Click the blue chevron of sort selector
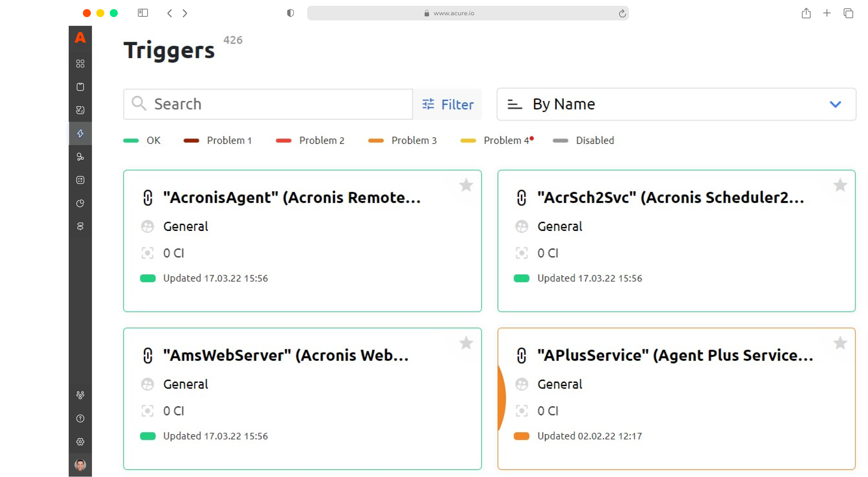 click(x=835, y=104)
